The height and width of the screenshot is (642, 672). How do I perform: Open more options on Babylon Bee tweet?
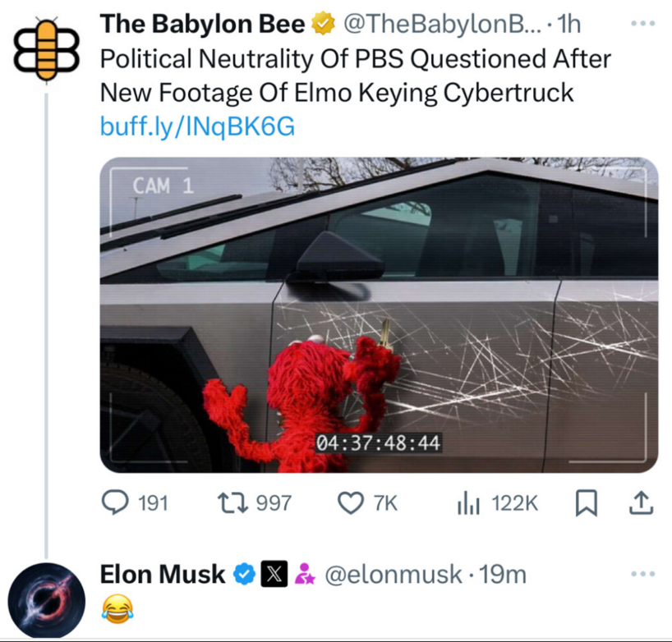point(641,24)
